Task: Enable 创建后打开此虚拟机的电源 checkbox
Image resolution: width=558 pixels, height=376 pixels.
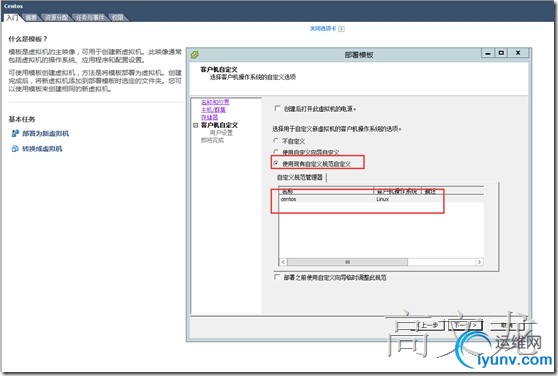Action: pyautogui.click(x=277, y=108)
